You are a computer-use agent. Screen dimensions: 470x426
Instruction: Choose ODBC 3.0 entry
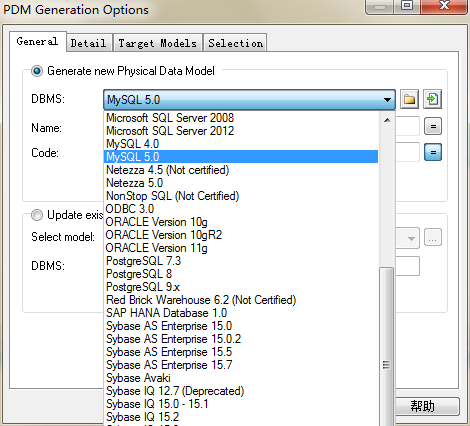click(241, 209)
